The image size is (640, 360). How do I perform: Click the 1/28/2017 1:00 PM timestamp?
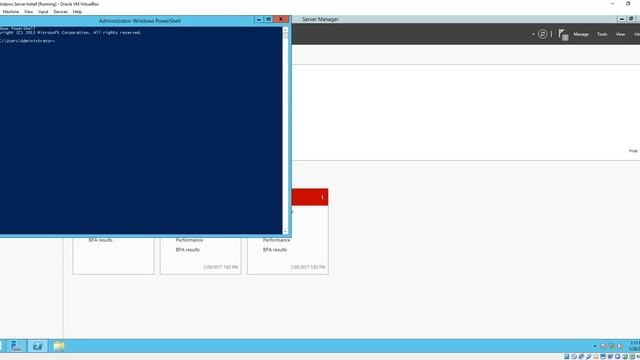pos(221,267)
